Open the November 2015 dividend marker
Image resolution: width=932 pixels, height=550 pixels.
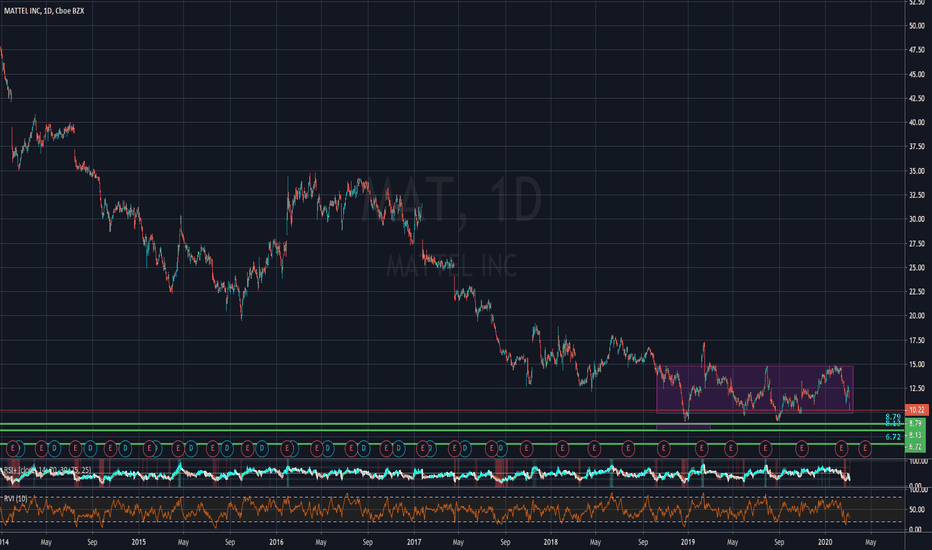[262, 448]
